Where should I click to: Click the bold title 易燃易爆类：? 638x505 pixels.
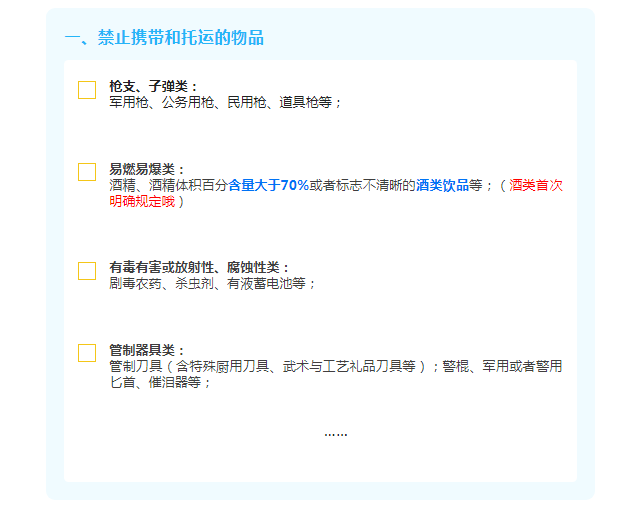coord(147,169)
